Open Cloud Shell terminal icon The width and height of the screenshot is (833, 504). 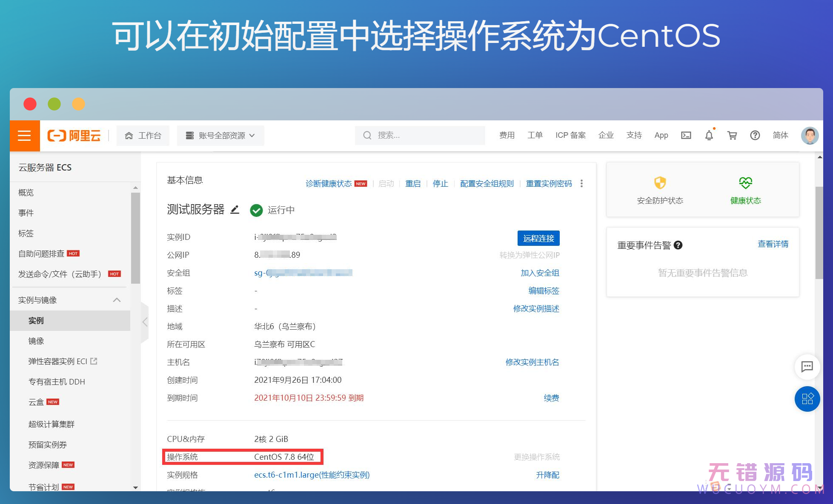point(686,135)
